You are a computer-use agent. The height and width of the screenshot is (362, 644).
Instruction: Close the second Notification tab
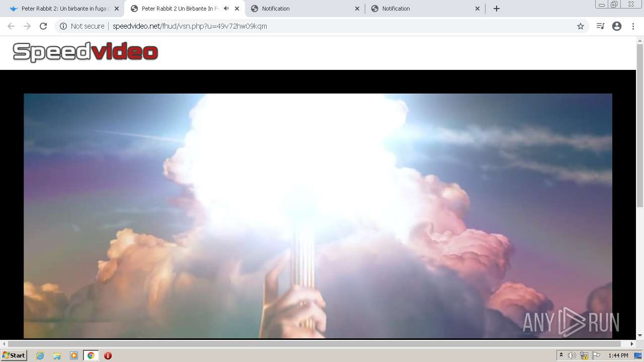pos(477,9)
